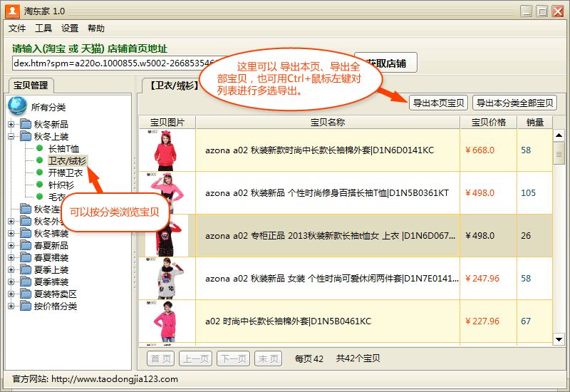Open the 帮助 menu
Image resolution: width=570 pixels, height=392 pixels.
(x=96, y=29)
